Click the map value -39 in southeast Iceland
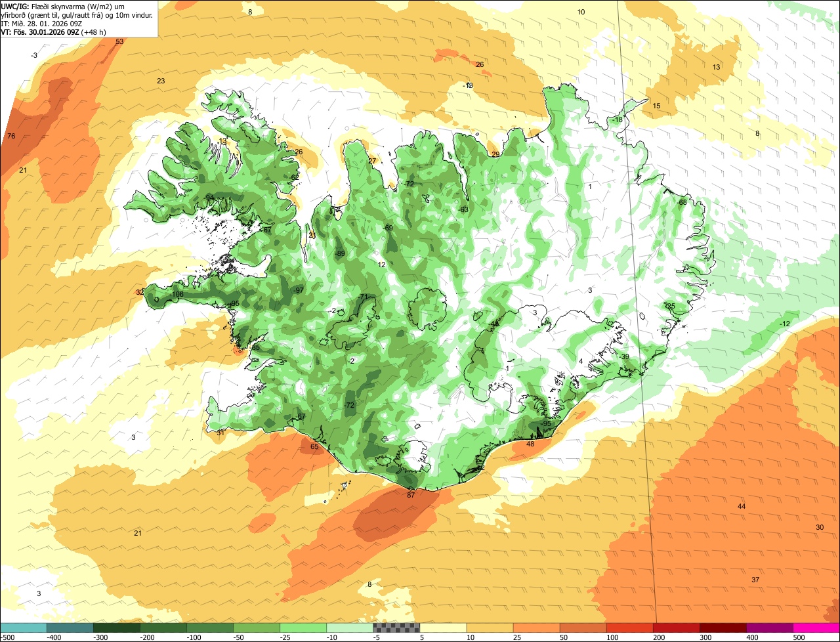 click(624, 356)
